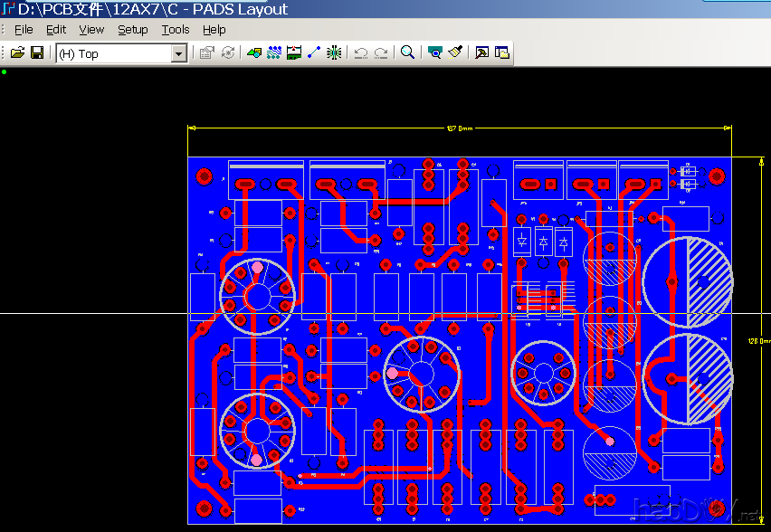Click the Board view icon
The height and width of the screenshot is (532, 771).
pos(434,53)
